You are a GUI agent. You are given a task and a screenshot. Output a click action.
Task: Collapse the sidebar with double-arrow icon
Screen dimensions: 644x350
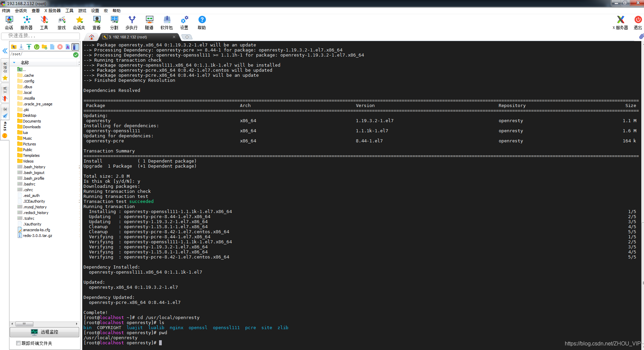click(5, 51)
